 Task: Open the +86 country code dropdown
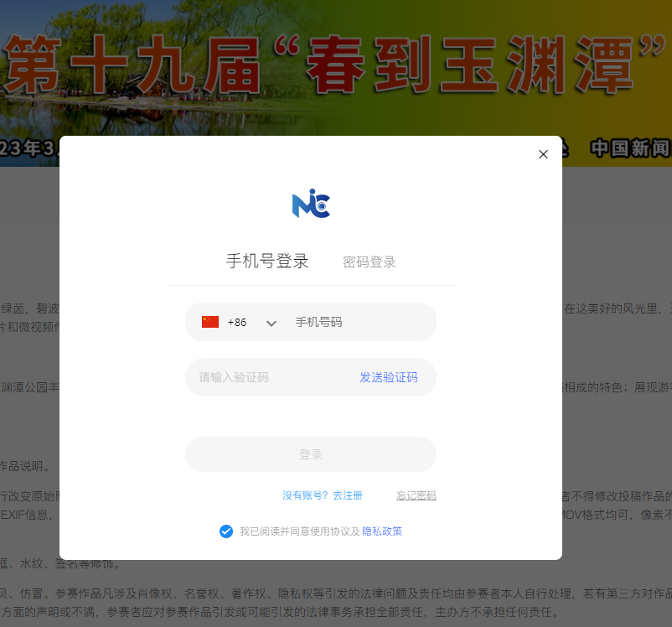click(237, 323)
